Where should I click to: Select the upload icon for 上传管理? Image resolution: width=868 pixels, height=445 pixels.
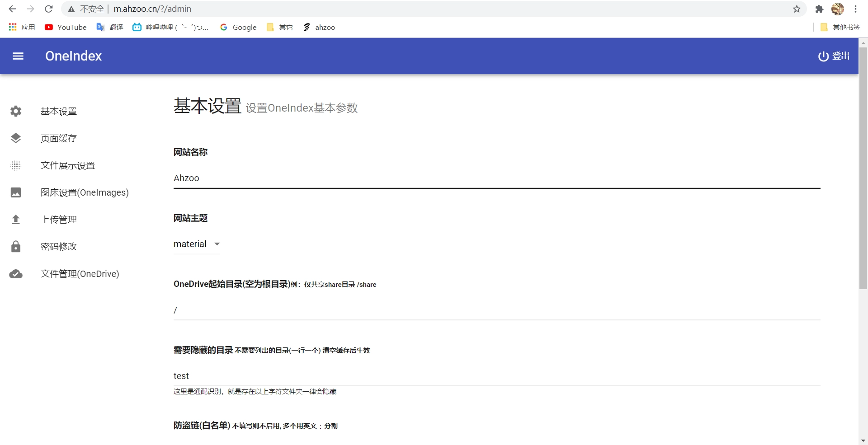tap(16, 220)
